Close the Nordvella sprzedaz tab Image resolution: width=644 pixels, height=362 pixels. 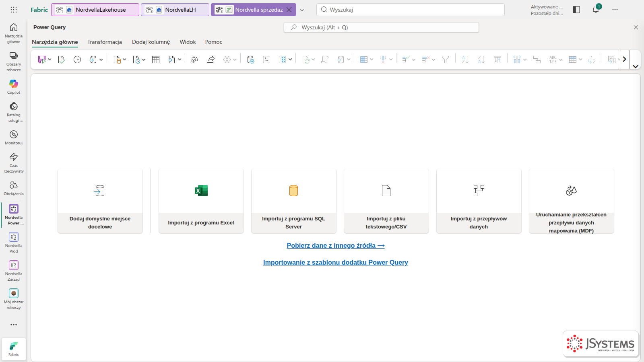(289, 10)
